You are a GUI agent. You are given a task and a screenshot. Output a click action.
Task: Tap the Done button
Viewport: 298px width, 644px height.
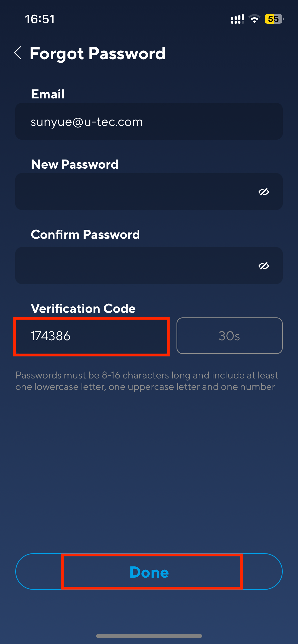click(x=149, y=572)
